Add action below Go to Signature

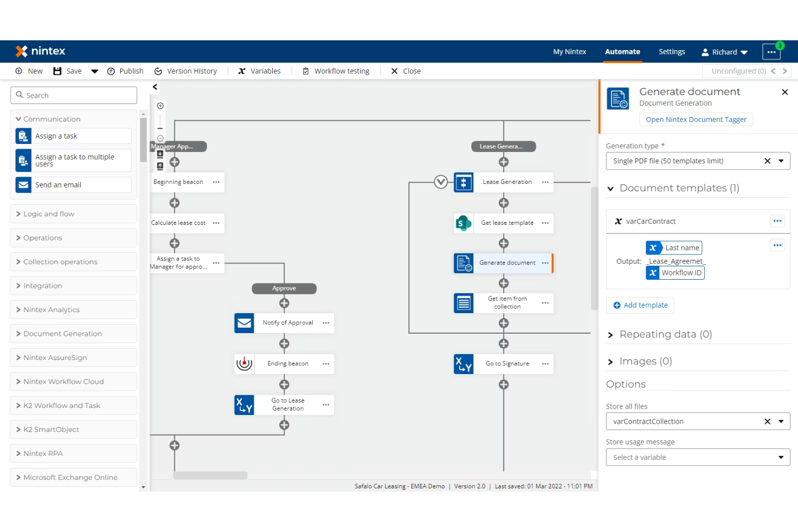click(x=504, y=385)
